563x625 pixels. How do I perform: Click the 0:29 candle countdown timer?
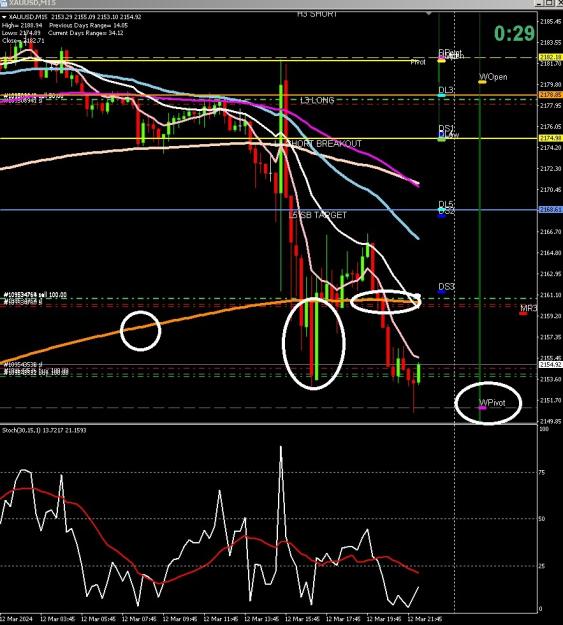coord(514,33)
